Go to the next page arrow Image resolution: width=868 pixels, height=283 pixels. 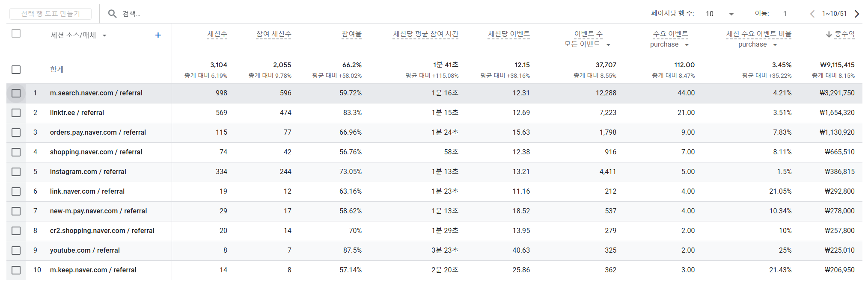coord(857,14)
